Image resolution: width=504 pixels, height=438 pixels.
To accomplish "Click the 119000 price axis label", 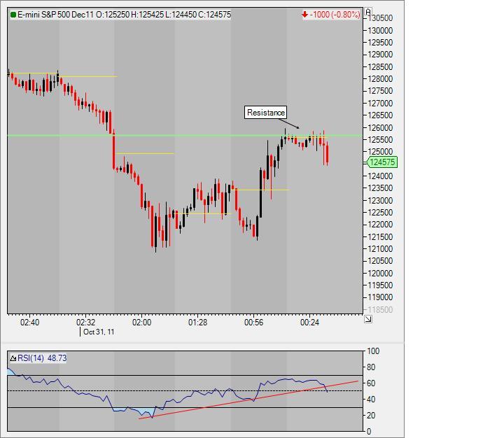I will (380, 297).
